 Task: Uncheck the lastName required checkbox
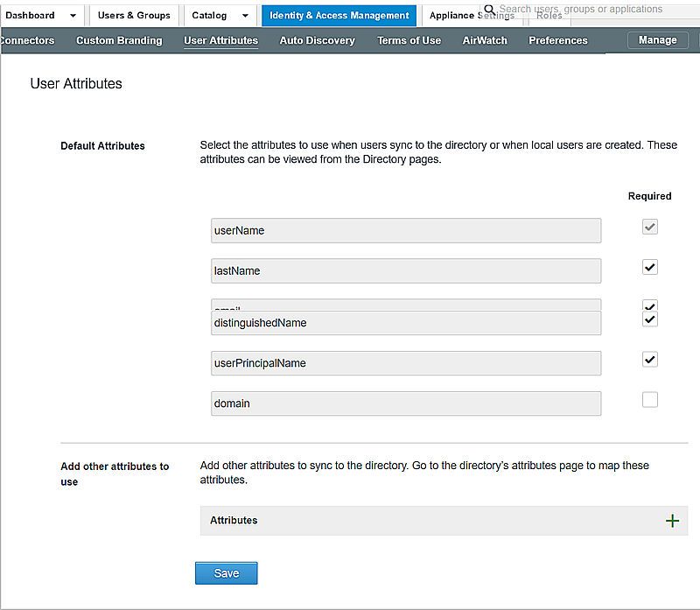point(649,267)
